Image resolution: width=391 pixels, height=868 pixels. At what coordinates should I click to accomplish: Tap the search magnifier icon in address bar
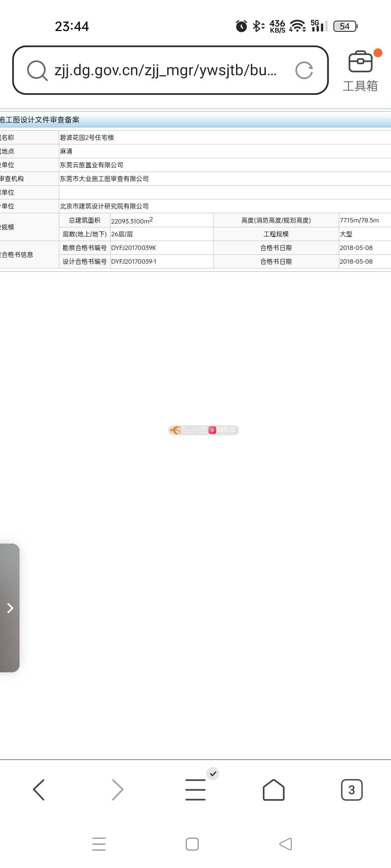pos(37,71)
